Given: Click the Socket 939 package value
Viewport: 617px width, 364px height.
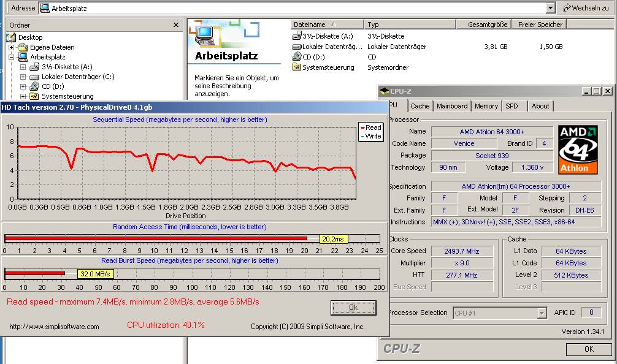Looking at the screenshot, I should pos(492,156).
